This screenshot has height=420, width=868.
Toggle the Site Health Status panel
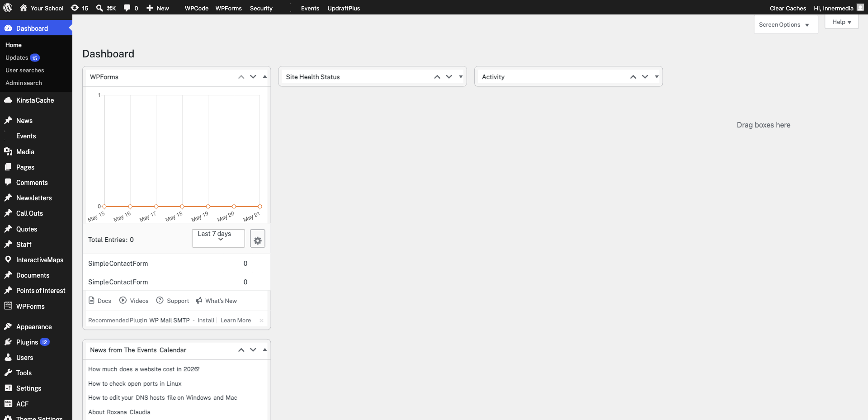[461, 77]
